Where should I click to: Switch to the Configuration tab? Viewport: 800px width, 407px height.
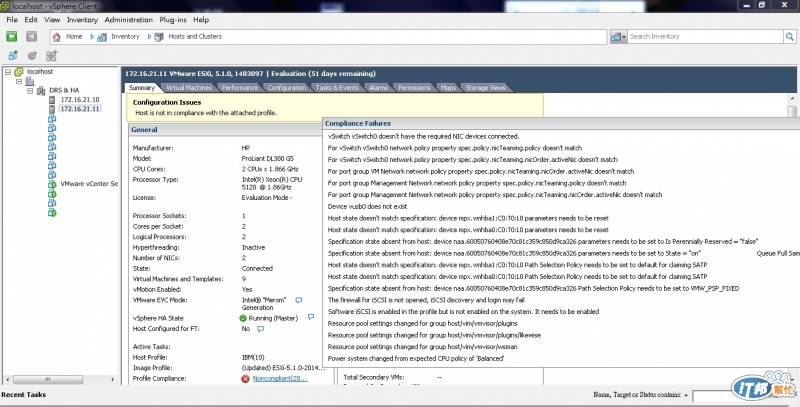[x=287, y=88]
